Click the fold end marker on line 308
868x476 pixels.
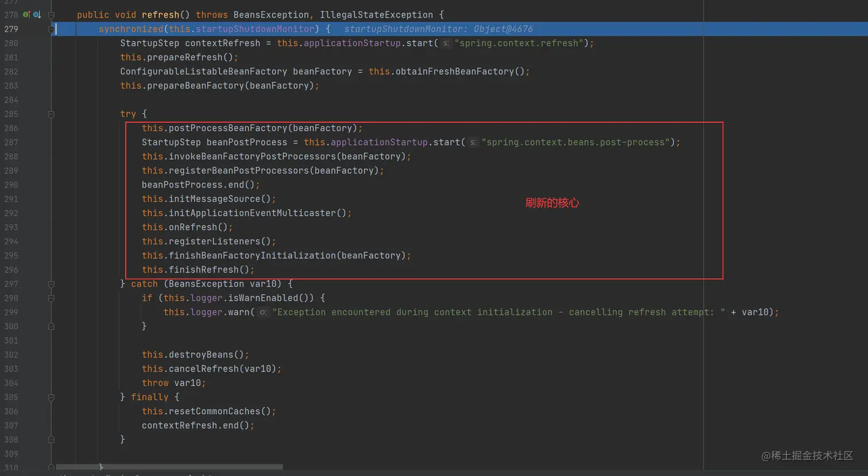[51, 439]
